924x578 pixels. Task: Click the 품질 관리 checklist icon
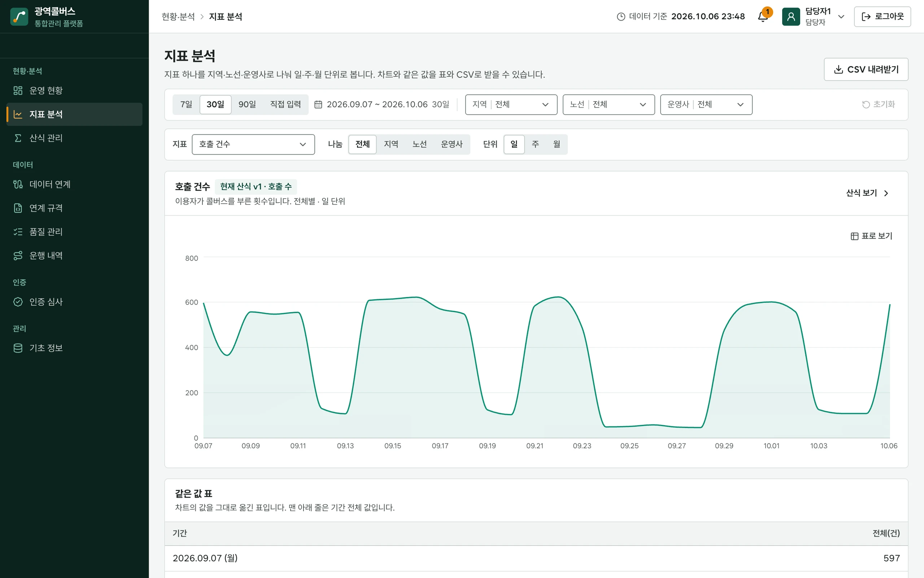pyautogui.click(x=18, y=232)
